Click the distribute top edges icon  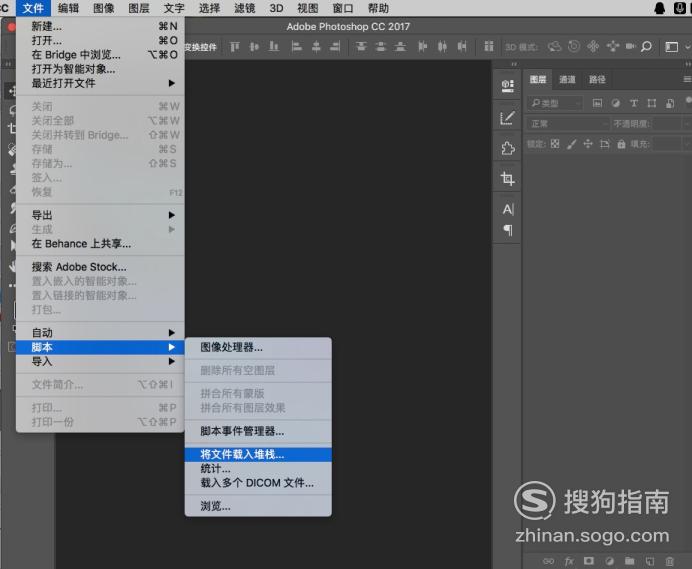point(361,46)
